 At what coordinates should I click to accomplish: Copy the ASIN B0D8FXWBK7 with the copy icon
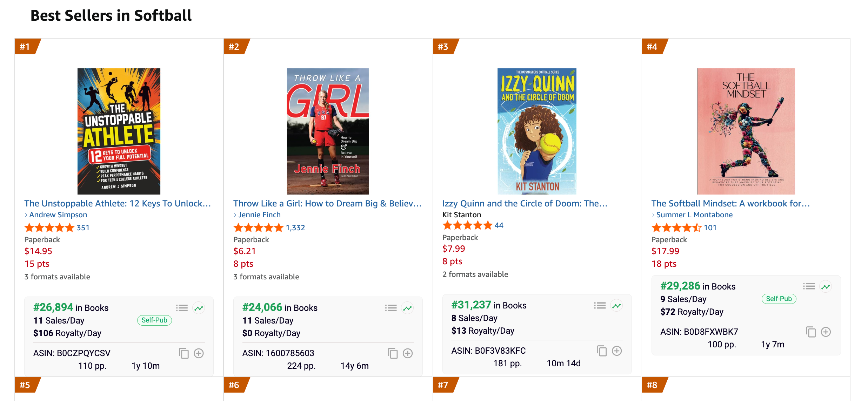click(x=810, y=332)
